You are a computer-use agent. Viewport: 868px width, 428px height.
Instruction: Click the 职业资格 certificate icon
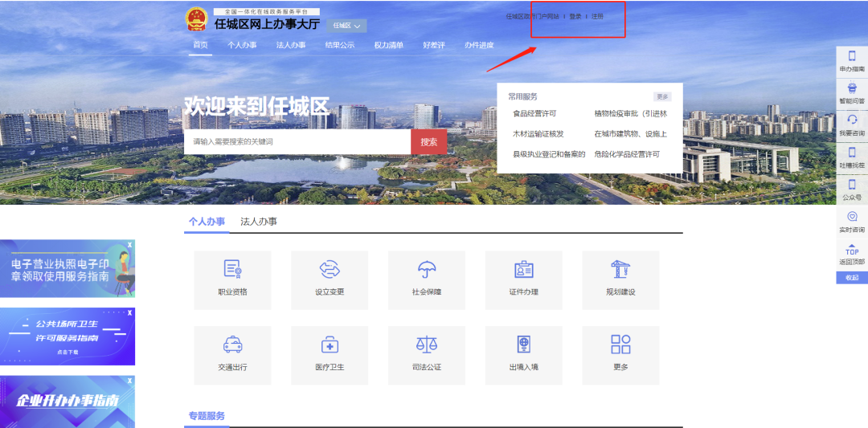pos(232,271)
